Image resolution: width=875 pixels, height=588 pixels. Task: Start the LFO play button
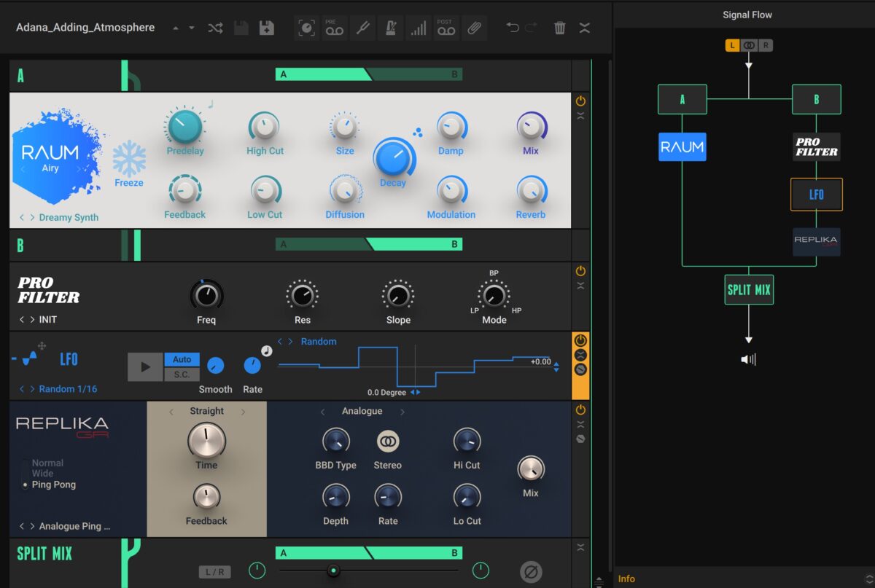tap(145, 366)
